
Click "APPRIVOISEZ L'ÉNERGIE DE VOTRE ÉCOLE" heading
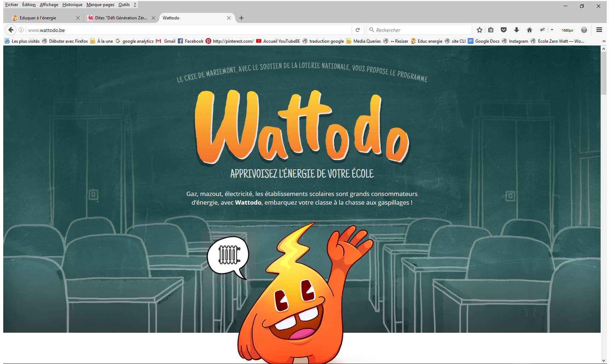[302, 174]
